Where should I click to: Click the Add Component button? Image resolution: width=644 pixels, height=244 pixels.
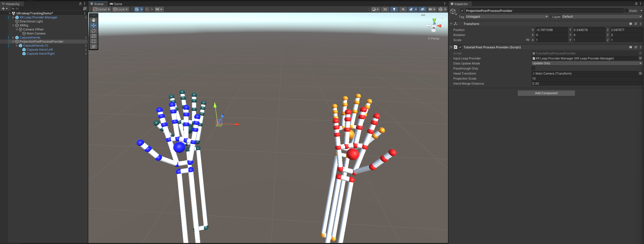(x=546, y=93)
